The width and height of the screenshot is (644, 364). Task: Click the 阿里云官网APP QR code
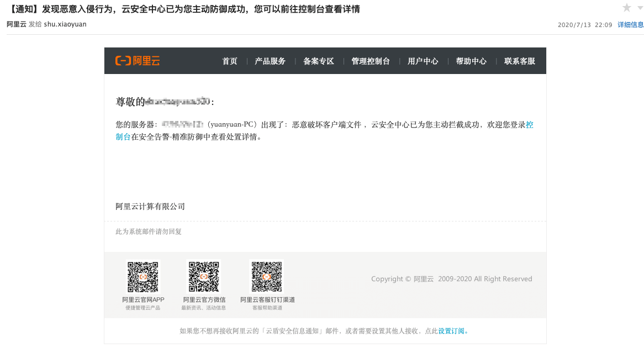142,277
